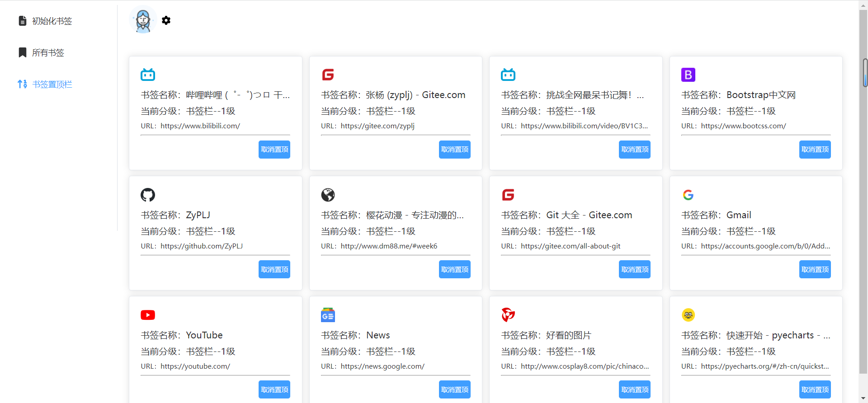Click the scrollbar down arrow
This screenshot has width=868, height=403.
point(864,398)
